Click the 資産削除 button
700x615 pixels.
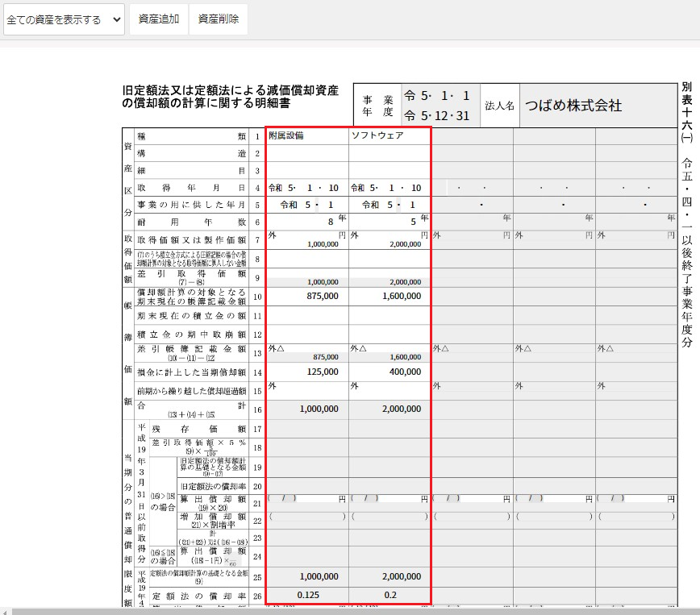pos(219,19)
